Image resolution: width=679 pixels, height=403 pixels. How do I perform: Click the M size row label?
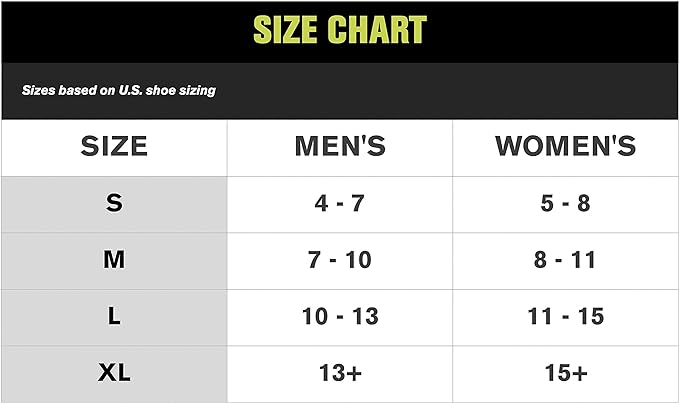[114, 260]
